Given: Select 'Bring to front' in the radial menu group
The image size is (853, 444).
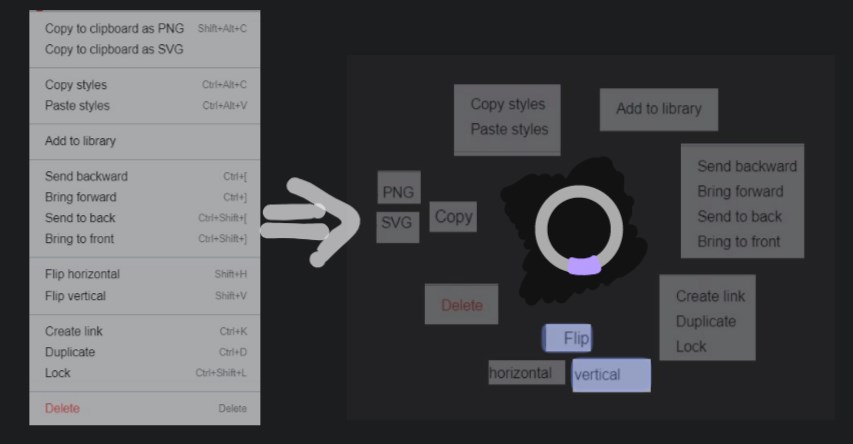Looking at the screenshot, I should (739, 242).
